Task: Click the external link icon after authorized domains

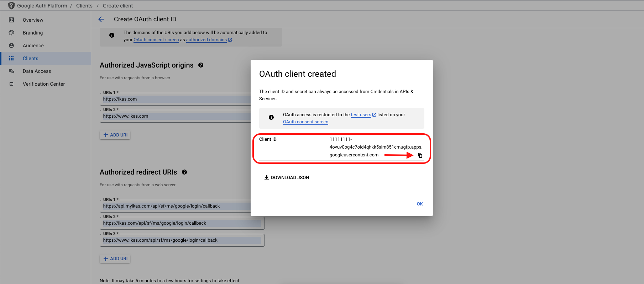Action: 230,40
